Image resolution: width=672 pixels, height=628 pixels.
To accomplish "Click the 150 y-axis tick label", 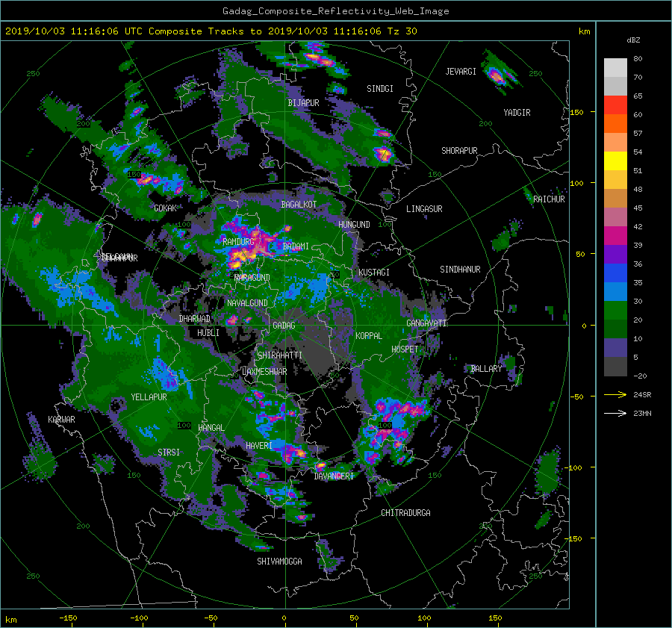I will [x=576, y=112].
